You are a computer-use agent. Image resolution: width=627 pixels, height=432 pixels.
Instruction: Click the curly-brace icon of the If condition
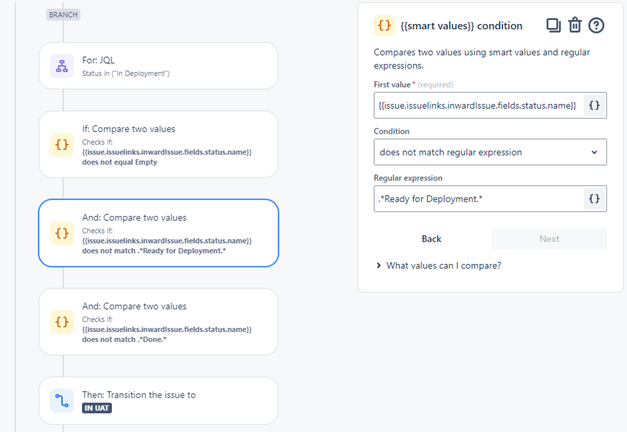(x=62, y=144)
